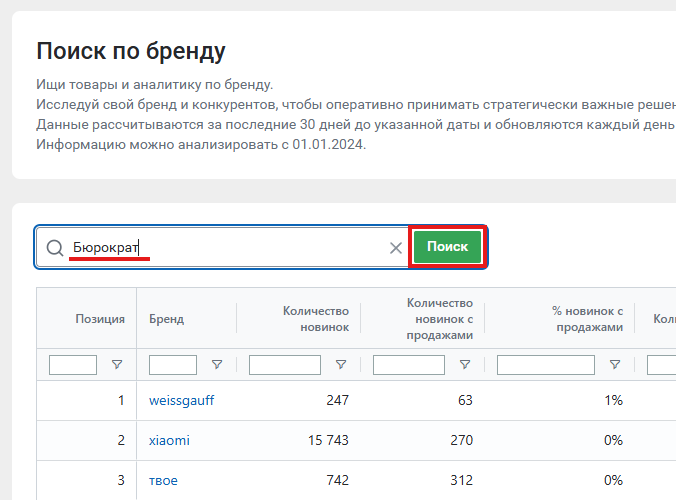Open filter icon for Позиция column
676x500 pixels.
(x=117, y=365)
